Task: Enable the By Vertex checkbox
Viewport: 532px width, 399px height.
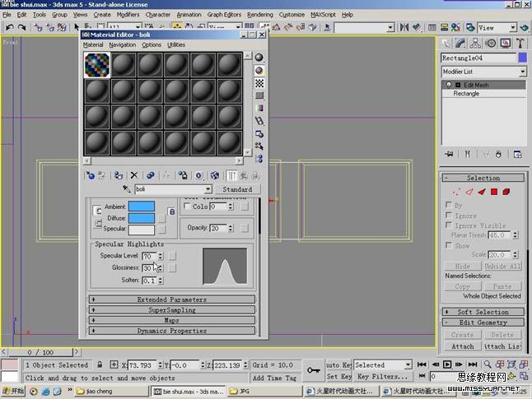Action: [449, 205]
